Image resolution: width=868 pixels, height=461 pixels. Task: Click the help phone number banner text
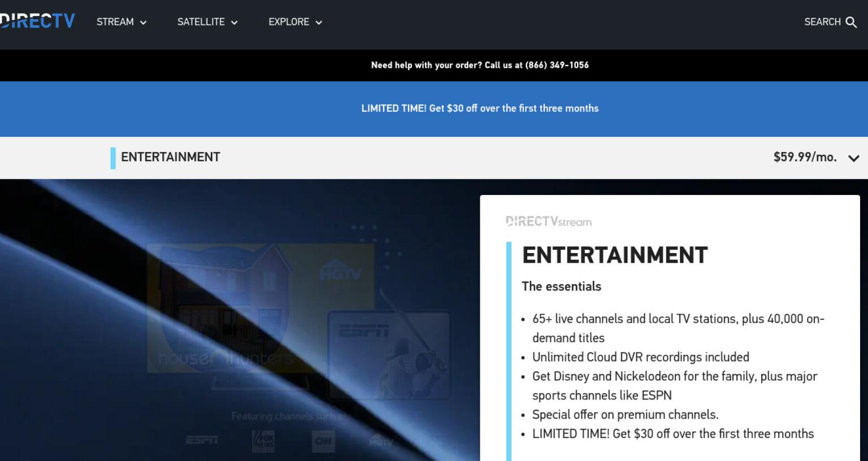(480, 65)
